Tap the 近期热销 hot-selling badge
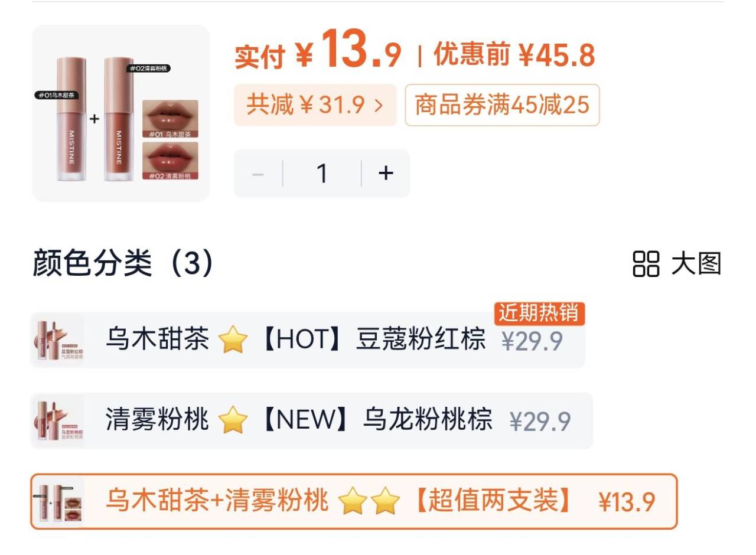The image size is (756, 555). pos(539,314)
